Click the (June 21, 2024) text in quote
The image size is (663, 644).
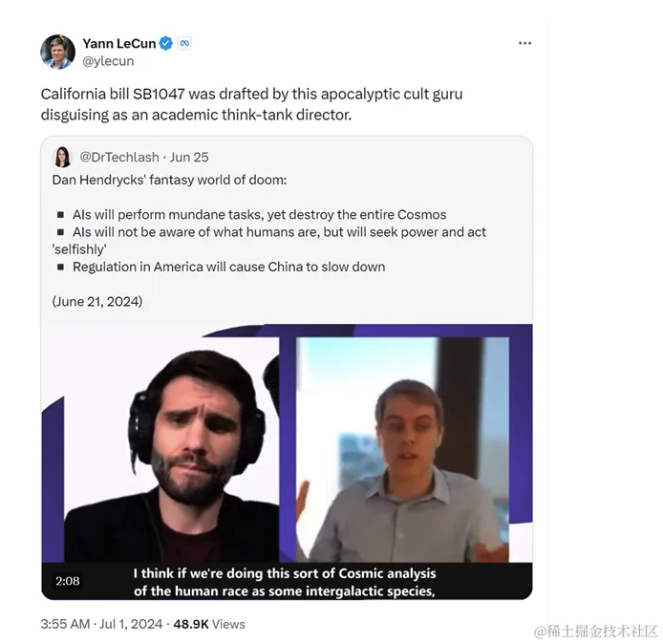[x=97, y=302]
